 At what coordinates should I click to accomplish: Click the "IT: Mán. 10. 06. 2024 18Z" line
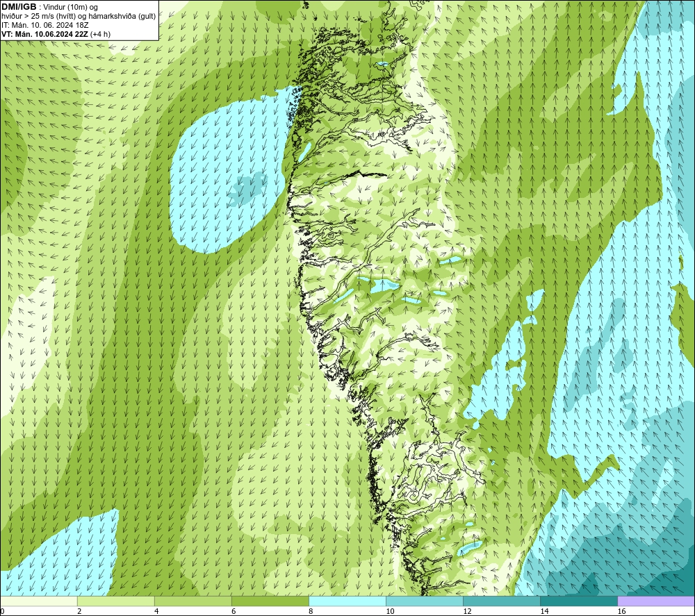[x=44, y=25]
